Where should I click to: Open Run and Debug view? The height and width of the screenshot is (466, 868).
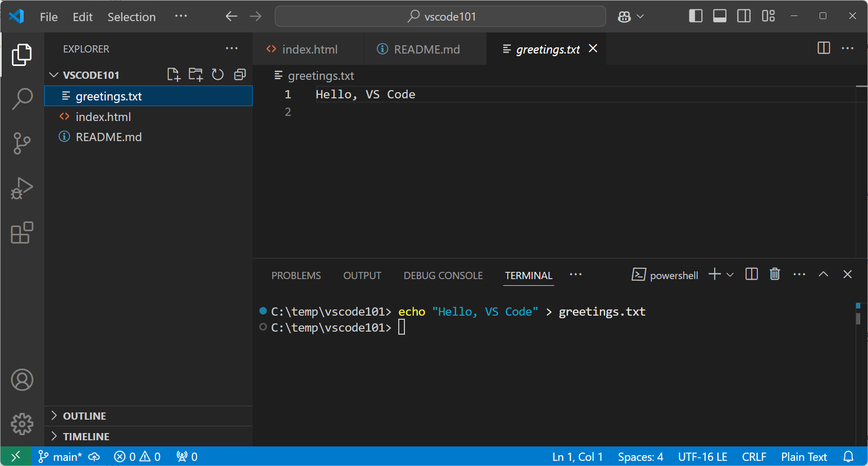(22, 188)
